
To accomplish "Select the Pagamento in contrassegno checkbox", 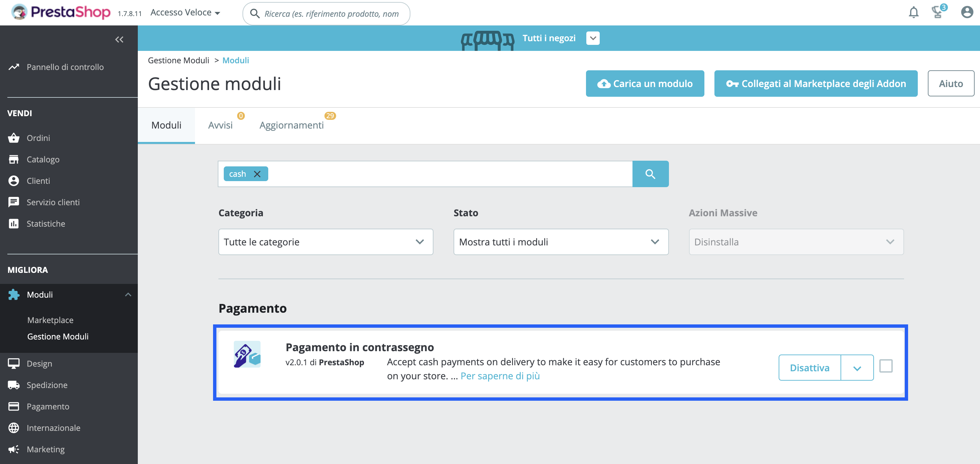I will (886, 366).
